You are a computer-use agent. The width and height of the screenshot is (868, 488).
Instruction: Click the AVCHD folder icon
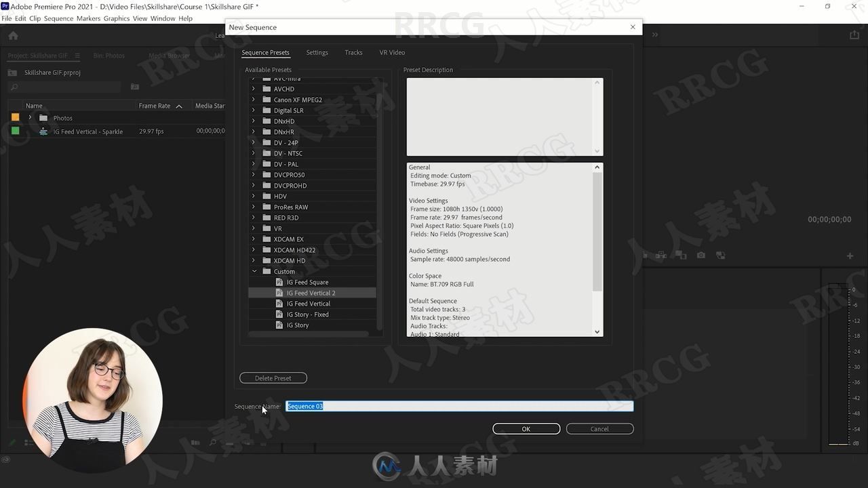267,89
